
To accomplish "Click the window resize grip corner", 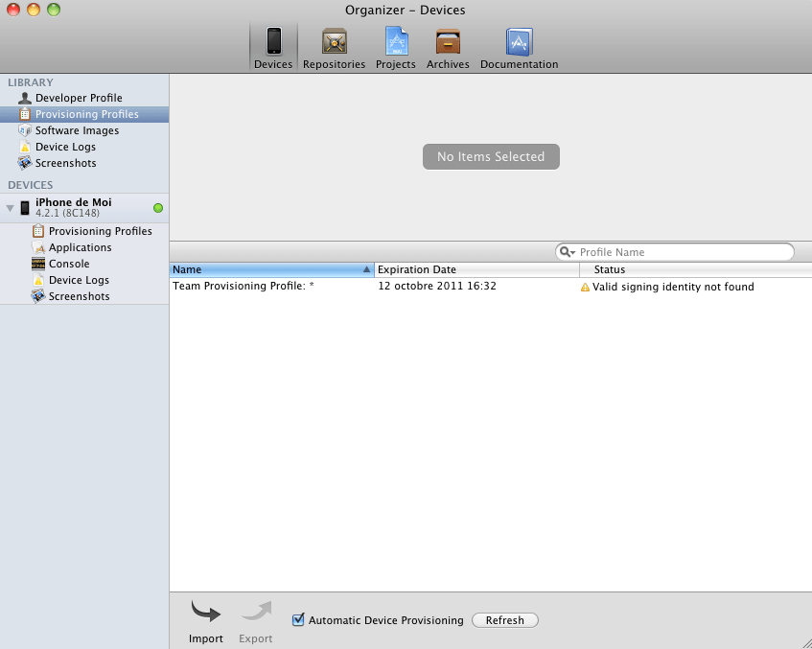I will click(805, 643).
